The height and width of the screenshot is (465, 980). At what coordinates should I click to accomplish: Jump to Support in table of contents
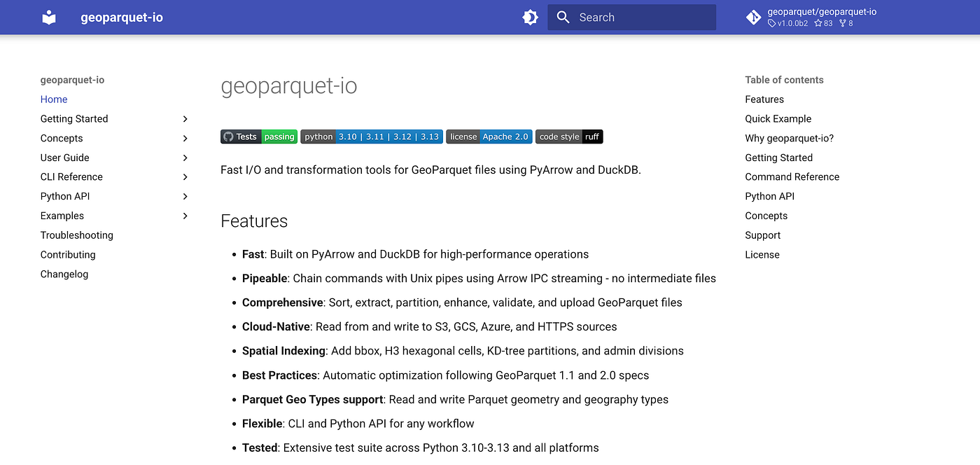[x=763, y=235]
